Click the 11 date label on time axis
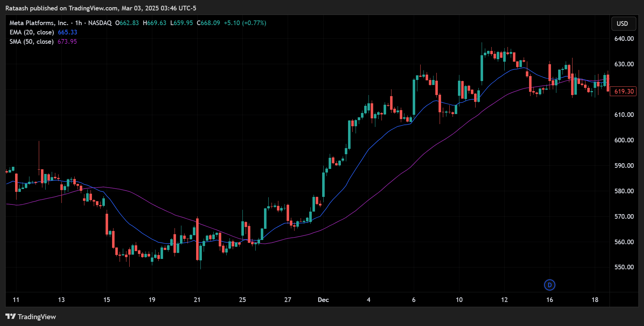644x326 pixels. coord(16,300)
